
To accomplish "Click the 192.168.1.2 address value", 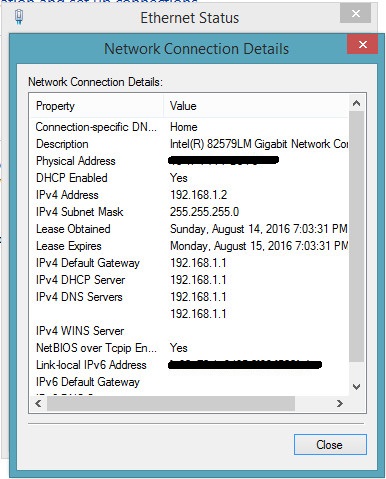I will click(x=199, y=195).
